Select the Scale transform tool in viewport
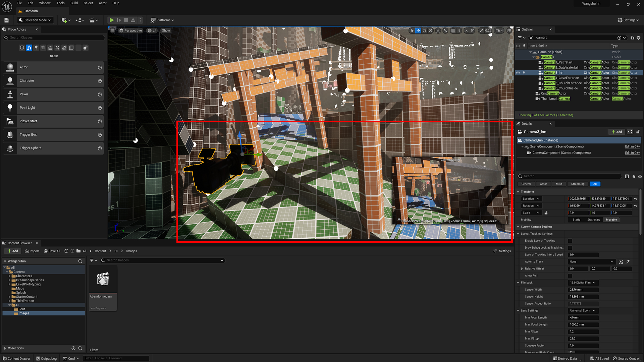Image resolution: width=644 pixels, height=362 pixels. click(x=431, y=31)
